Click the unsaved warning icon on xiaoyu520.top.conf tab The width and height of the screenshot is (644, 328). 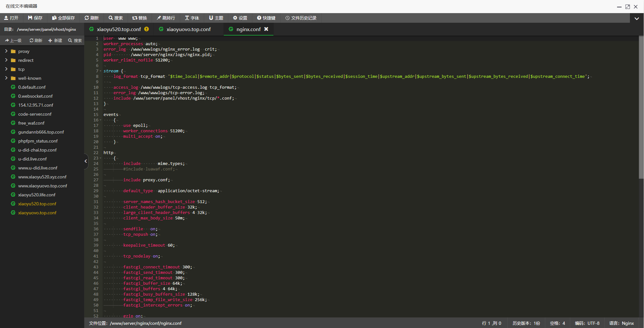point(146,29)
